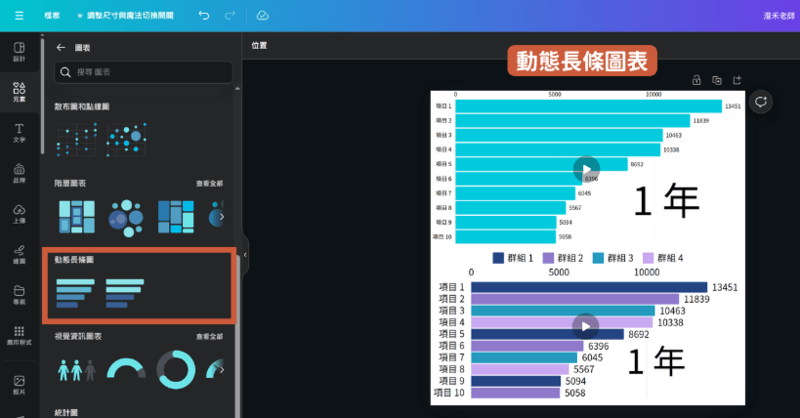Click the 搜尋圖表 search field

[144, 72]
